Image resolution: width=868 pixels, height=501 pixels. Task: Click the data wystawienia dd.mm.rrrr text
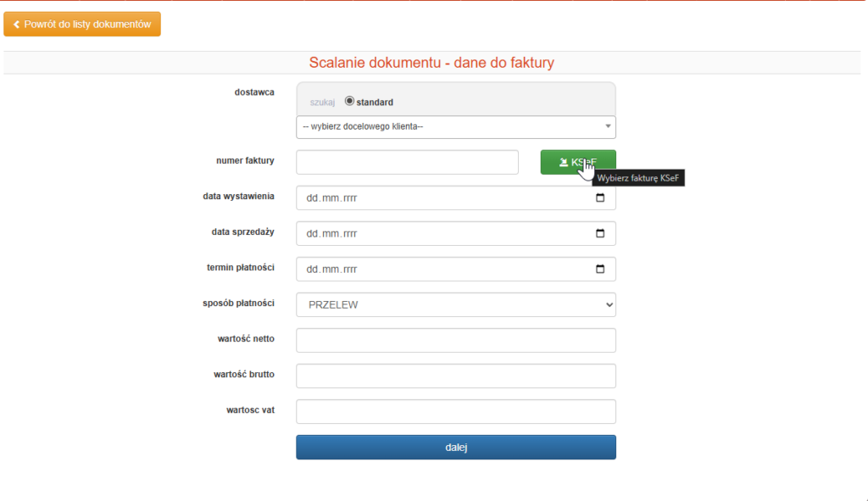(331, 198)
